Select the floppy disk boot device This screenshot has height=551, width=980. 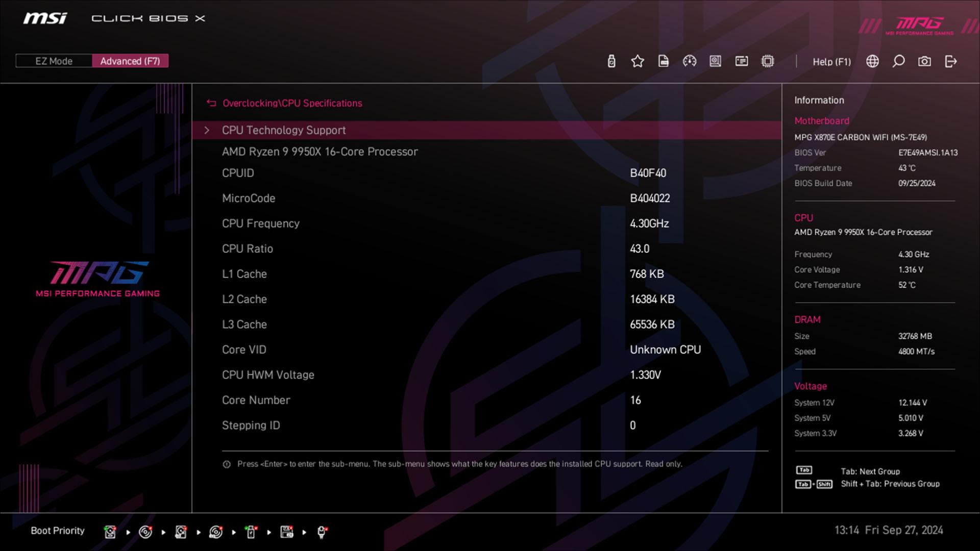(x=287, y=532)
